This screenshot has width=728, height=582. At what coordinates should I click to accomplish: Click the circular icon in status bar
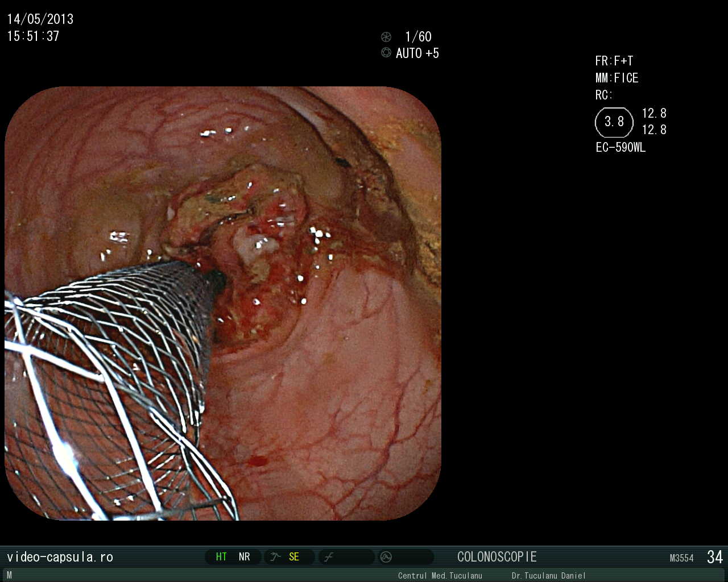pos(386,557)
